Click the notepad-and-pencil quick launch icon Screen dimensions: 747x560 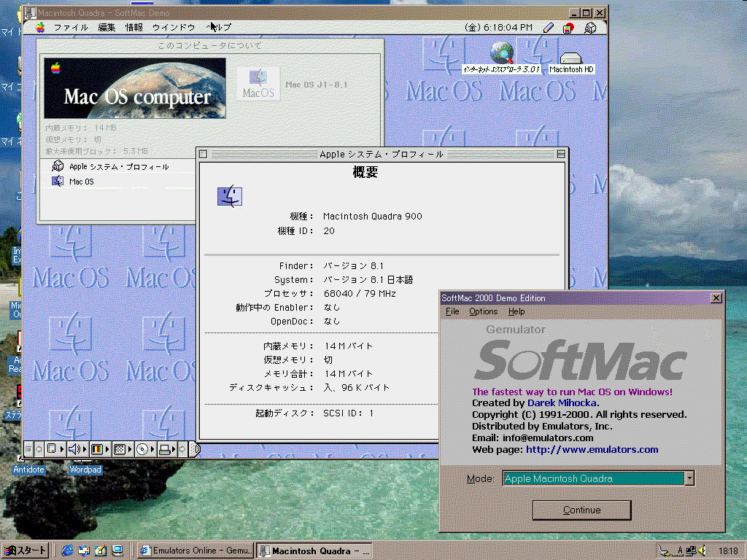(x=101, y=551)
